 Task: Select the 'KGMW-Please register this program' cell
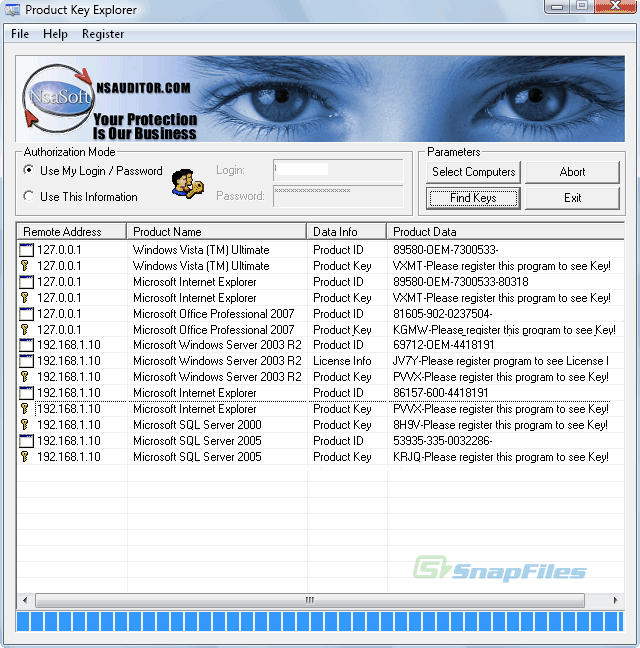click(x=504, y=330)
